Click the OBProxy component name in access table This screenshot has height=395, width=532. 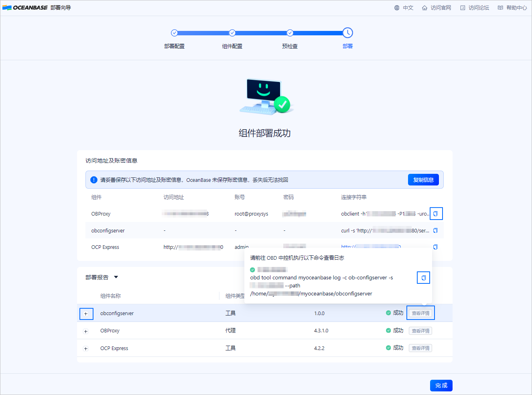click(x=101, y=214)
